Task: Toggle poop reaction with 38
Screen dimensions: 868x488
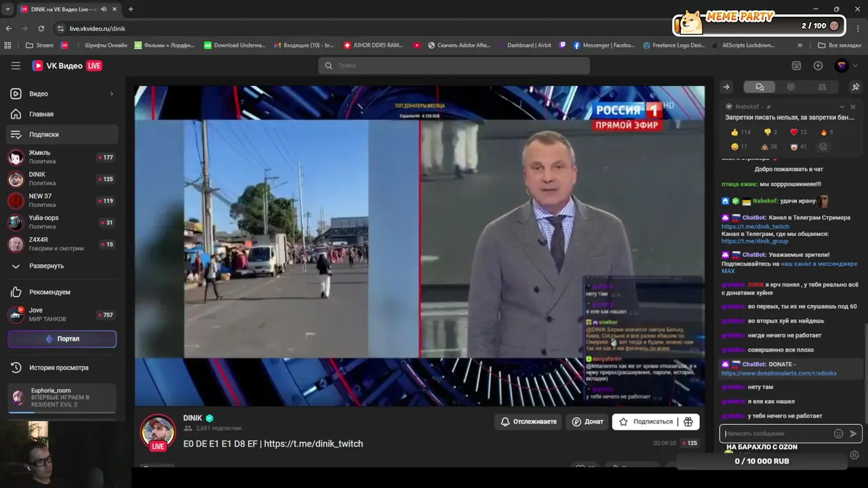Action: coord(769,146)
